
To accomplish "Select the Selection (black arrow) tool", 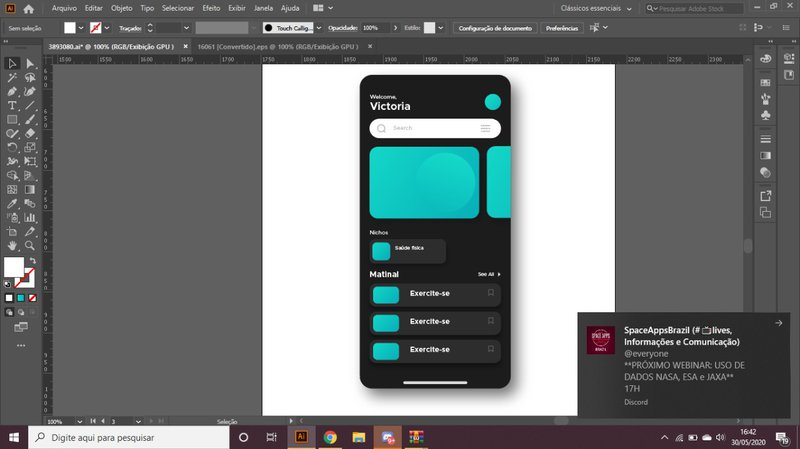I will (x=12, y=63).
